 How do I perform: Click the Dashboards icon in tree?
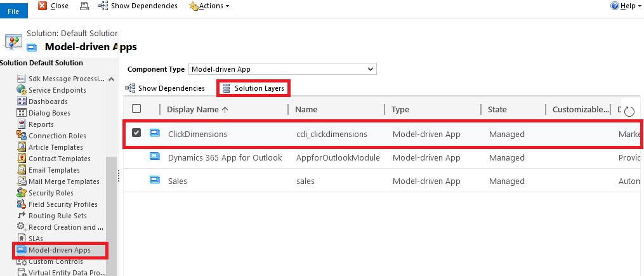click(22, 101)
